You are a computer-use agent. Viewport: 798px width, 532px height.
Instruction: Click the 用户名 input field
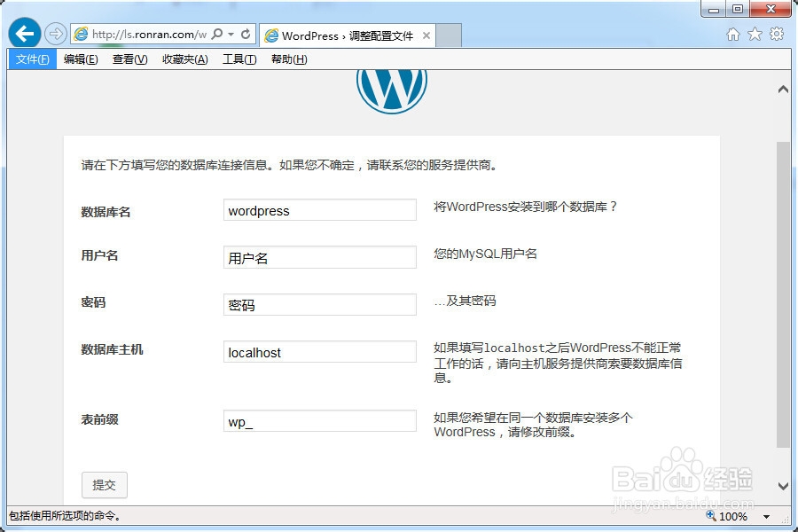(x=319, y=257)
